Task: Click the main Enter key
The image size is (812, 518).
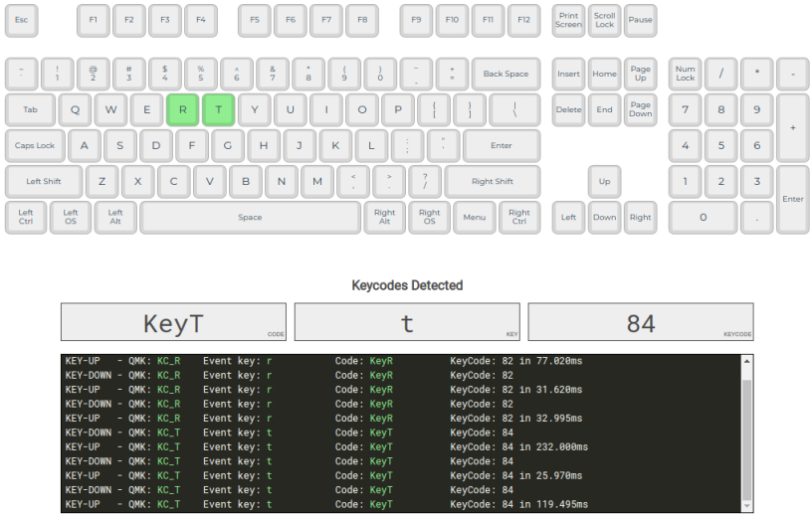Action: coord(501,145)
